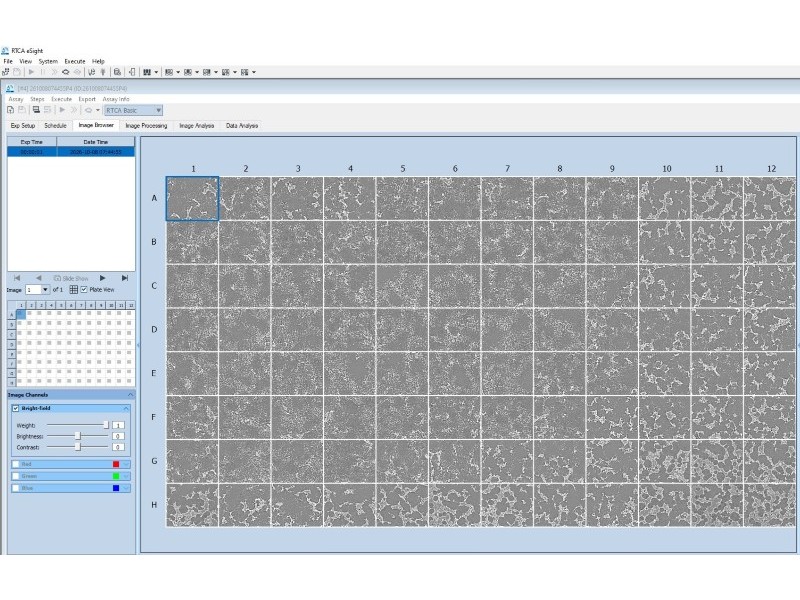This screenshot has height=600, width=800.
Task: Adjust the Brightness slider handle
Action: pyautogui.click(x=78, y=436)
